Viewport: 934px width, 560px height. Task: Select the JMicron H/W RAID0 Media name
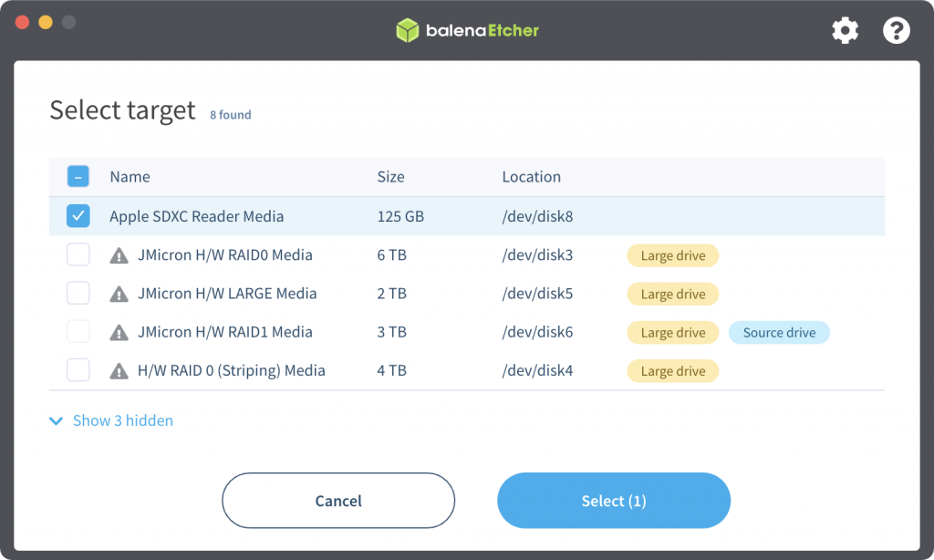pos(225,255)
